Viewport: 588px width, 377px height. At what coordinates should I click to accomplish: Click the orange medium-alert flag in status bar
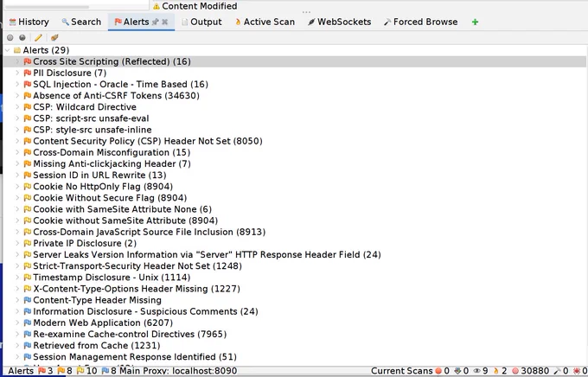point(61,371)
